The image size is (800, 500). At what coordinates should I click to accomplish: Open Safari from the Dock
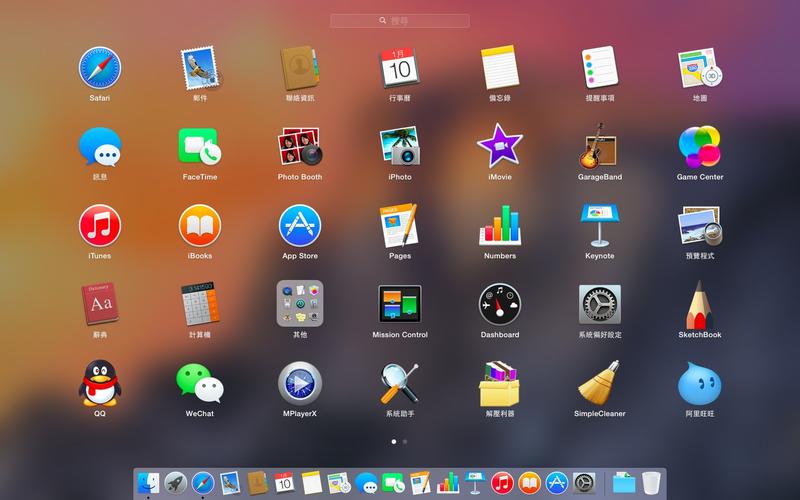[203, 483]
